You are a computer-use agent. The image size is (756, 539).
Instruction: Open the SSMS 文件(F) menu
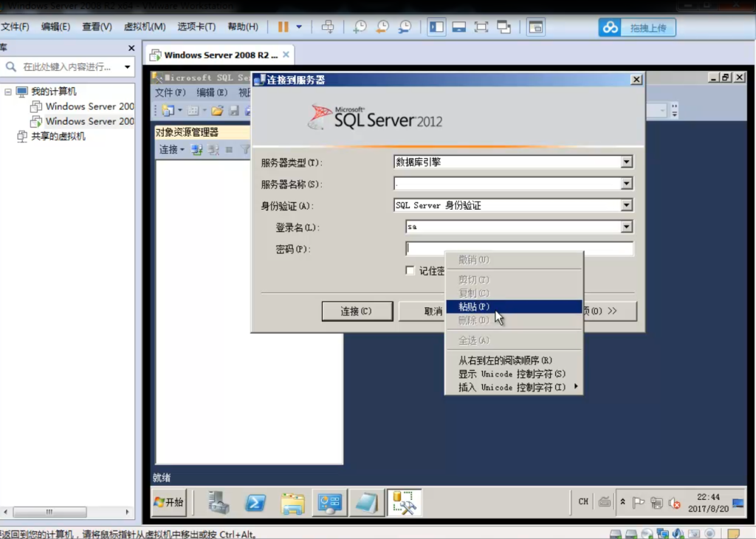coord(170,92)
